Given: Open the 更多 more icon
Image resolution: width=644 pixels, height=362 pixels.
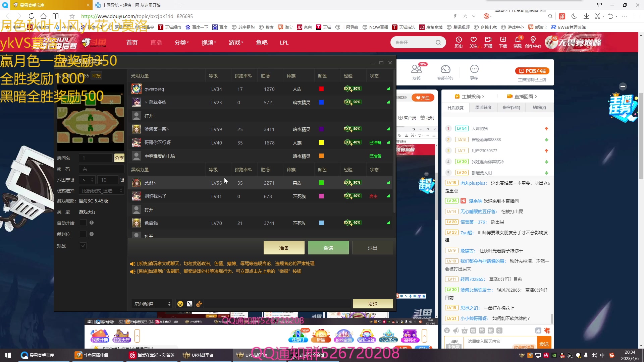Looking at the screenshot, I should pos(474,72).
